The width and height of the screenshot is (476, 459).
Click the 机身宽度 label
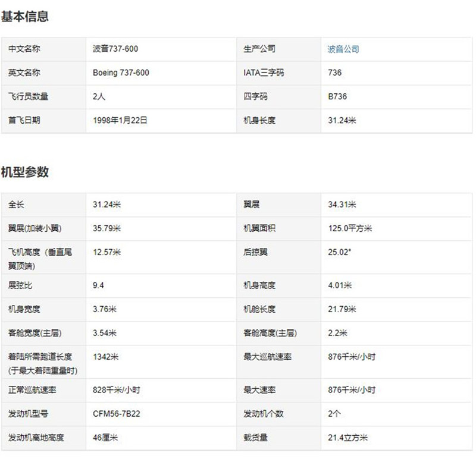pyautogui.click(x=24, y=309)
